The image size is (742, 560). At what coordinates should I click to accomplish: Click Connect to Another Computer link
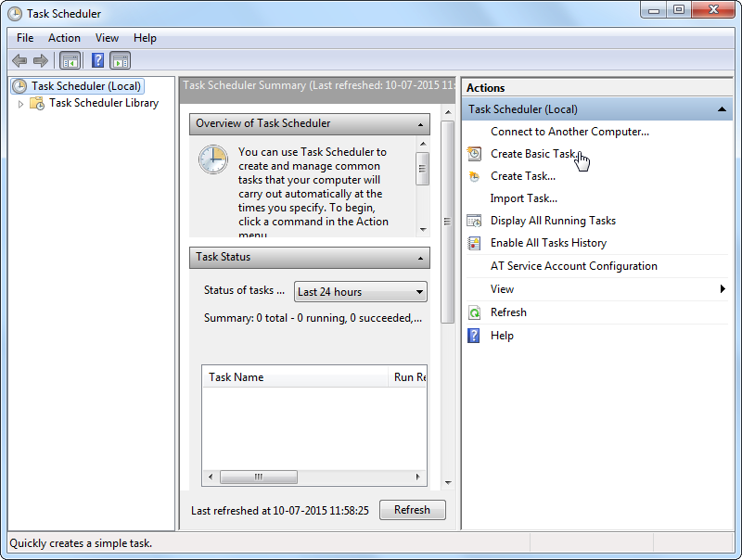point(569,132)
